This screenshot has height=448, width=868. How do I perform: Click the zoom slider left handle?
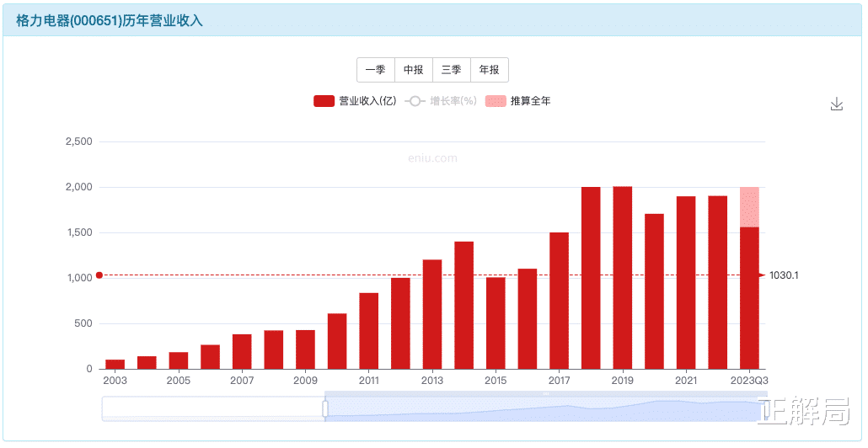click(x=325, y=408)
